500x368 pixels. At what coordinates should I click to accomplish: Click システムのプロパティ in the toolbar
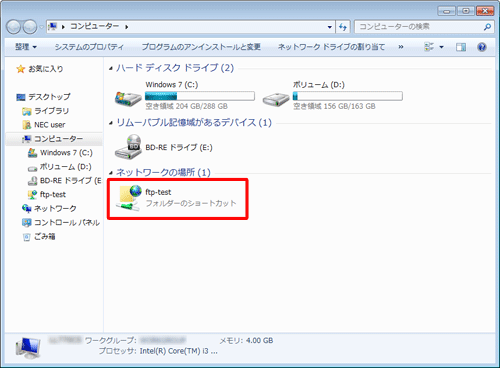click(x=89, y=47)
